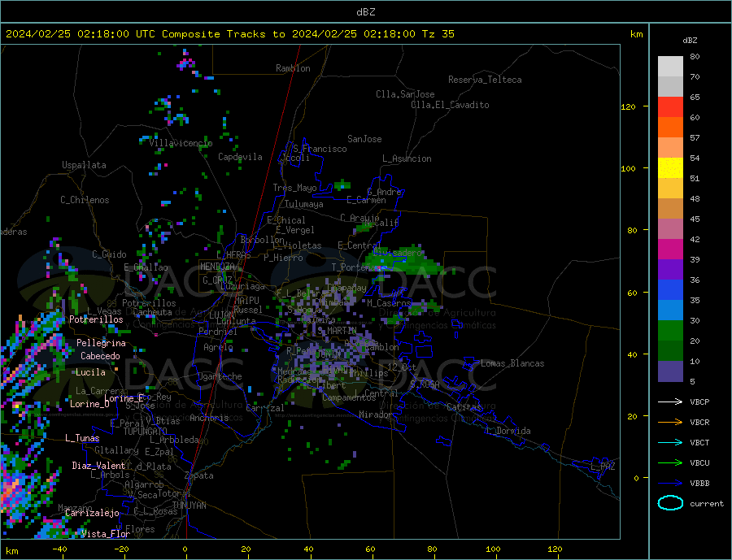732x560 pixels.
Task: Click the Tulumaya place label
Action: pyautogui.click(x=304, y=204)
